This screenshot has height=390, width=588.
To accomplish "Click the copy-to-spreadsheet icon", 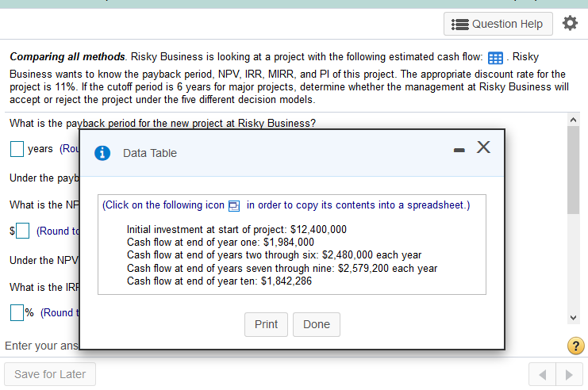I will (x=234, y=205).
